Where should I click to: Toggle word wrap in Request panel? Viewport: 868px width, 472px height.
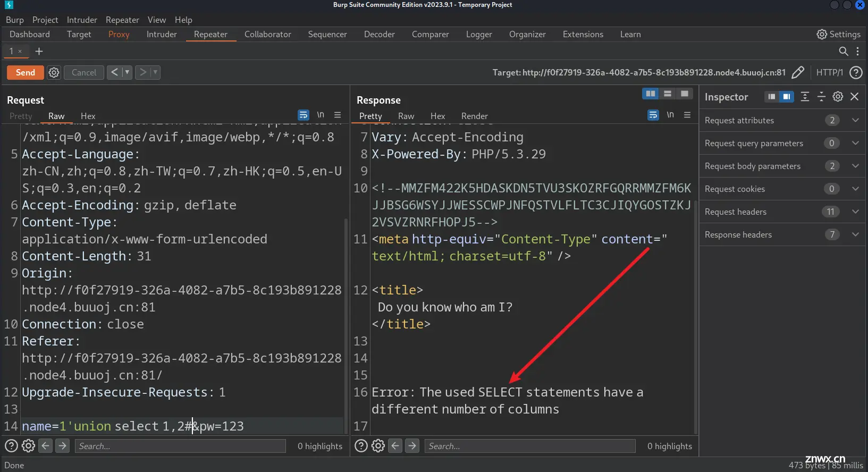(304, 115)
